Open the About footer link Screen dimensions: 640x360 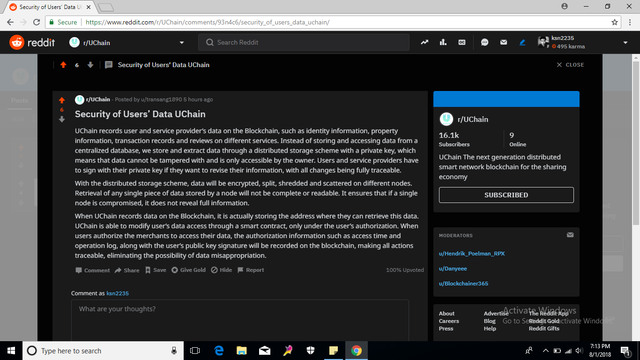click(x=447, y=313)
